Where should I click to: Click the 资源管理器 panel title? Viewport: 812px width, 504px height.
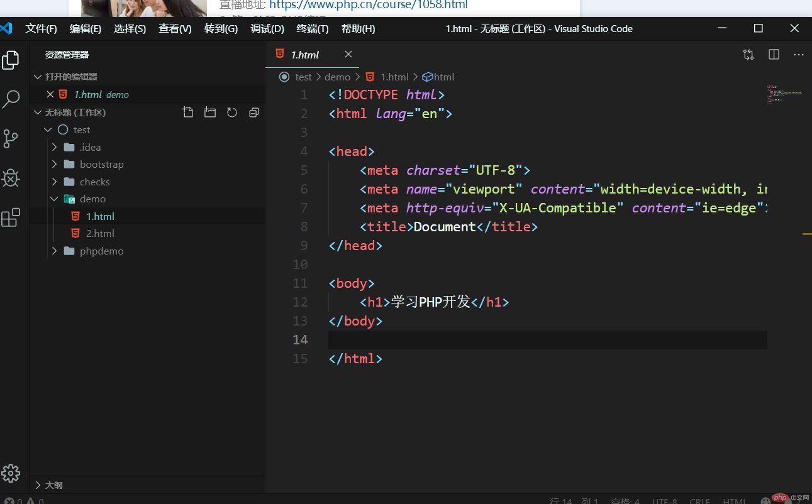click(67, 55)
